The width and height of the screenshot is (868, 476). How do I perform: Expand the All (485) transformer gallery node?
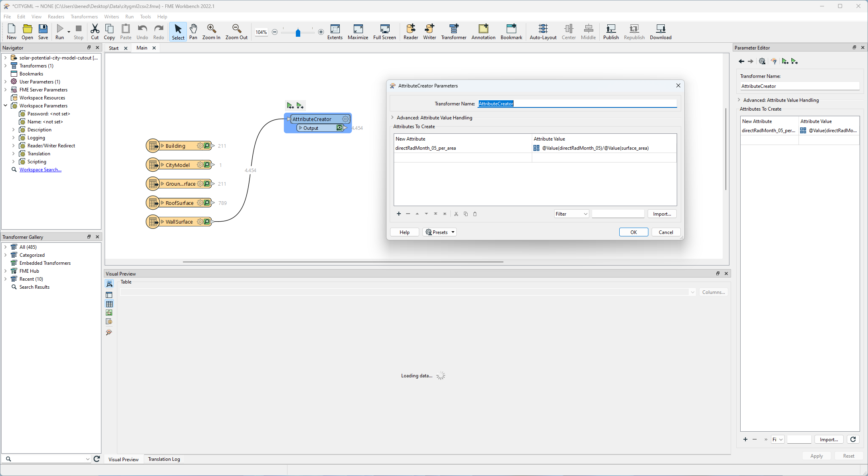(6, 247)
